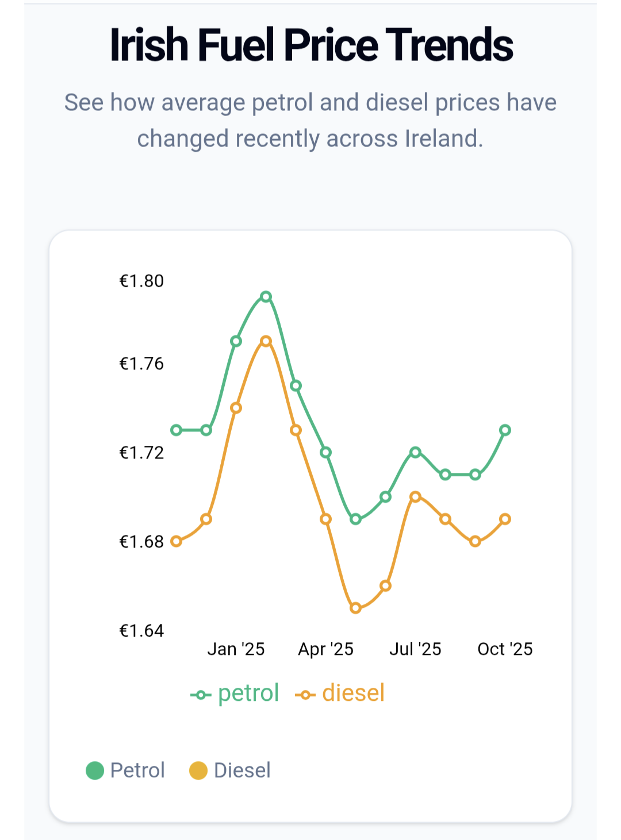Click the Jul '25 x-axis label
Image resolution: width=621 pixels, height=840 pixels.
(415, 649)
